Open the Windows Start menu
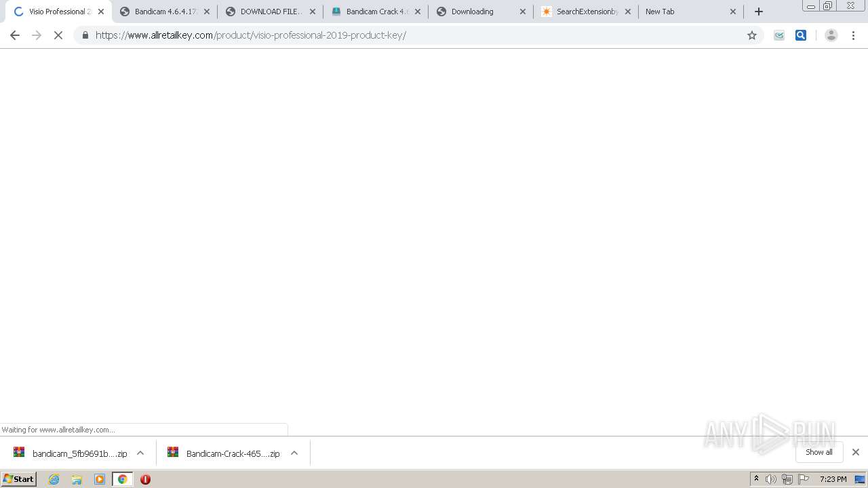The height and width of the screenshot is (488, 868). pyautogui.click(x=19, y=479)
